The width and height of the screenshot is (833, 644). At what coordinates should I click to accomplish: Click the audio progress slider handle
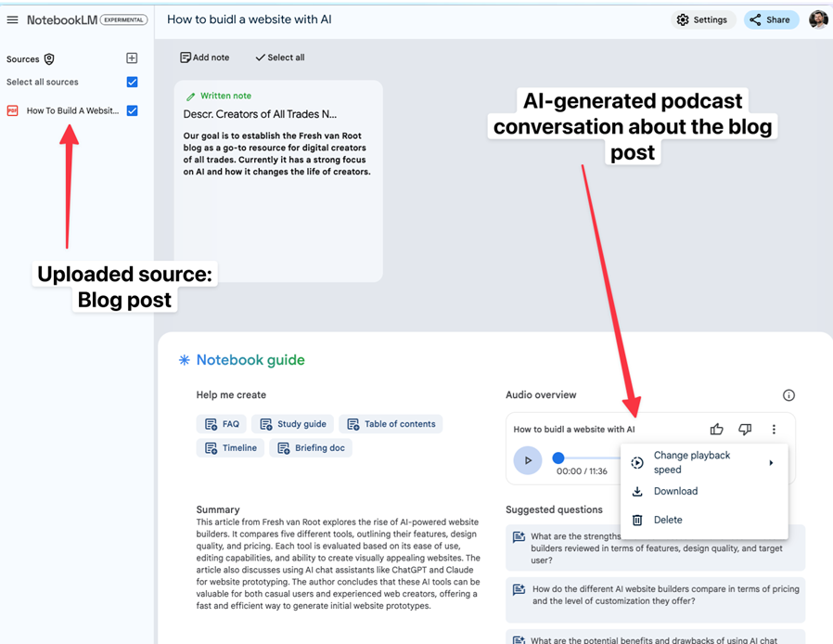(x=557, y=457)
